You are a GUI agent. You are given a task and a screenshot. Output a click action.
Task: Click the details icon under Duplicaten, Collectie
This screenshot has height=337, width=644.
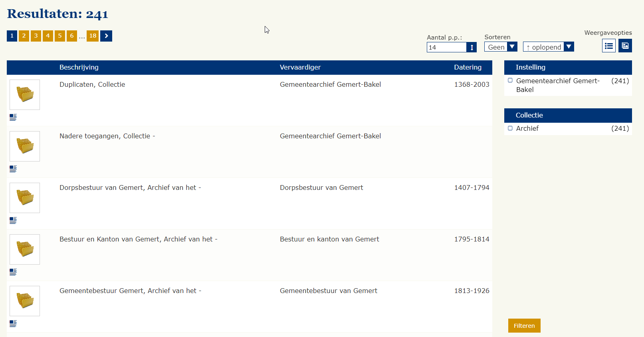click(x=13, y=117)
